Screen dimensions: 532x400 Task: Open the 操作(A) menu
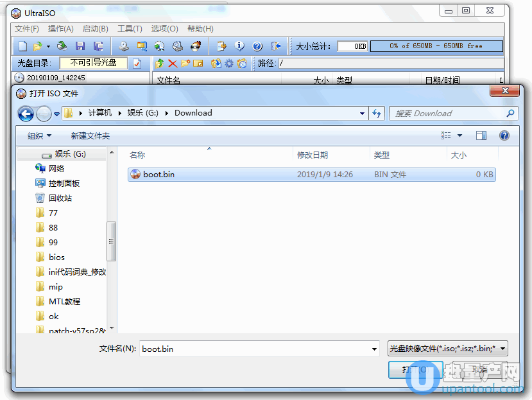pyautogui.click(x=61, y=29)
